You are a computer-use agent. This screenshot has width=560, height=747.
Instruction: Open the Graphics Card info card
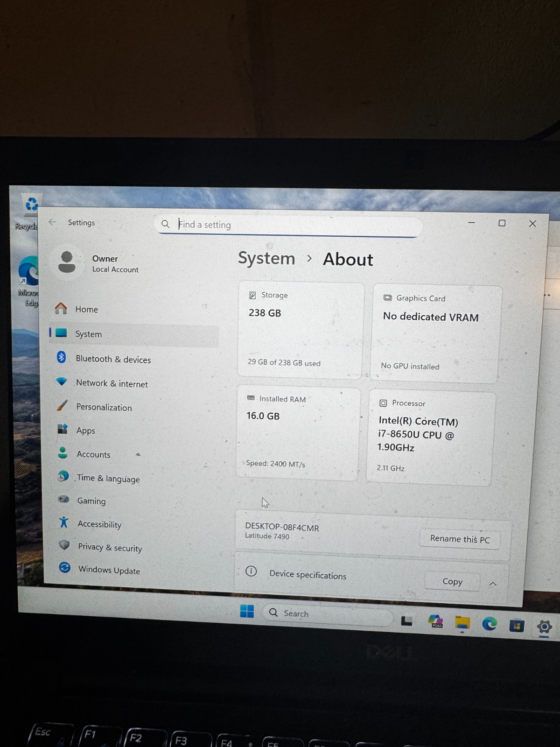click(x=436, y=333)
